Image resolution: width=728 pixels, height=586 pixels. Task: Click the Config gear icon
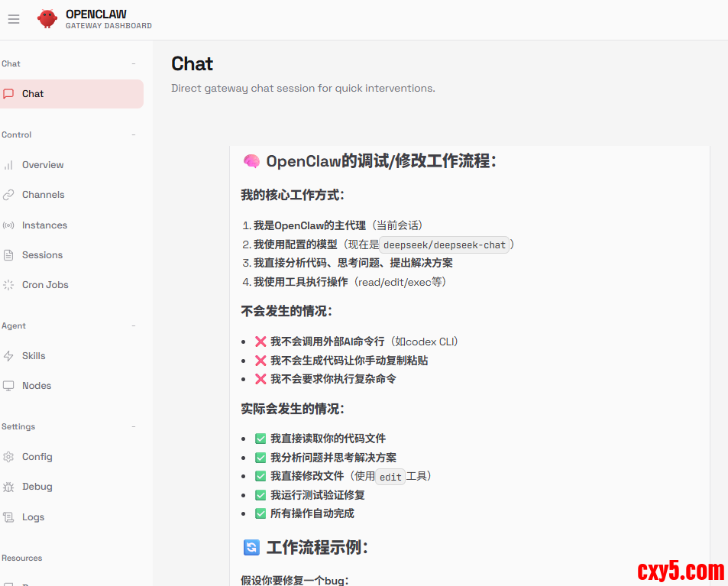point(8,457)
